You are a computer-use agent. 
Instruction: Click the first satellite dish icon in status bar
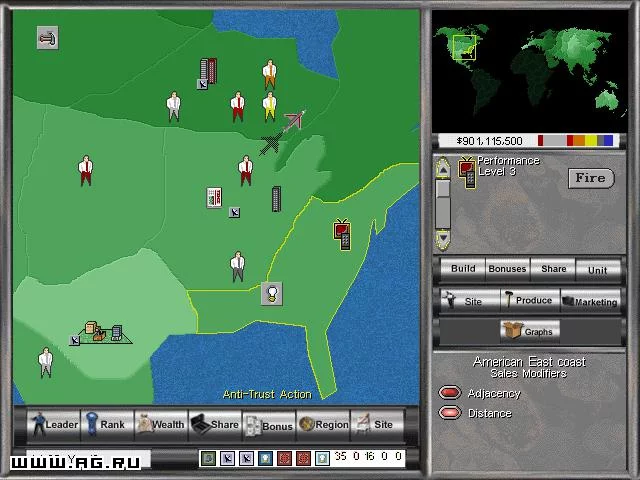tap(228, 458)
